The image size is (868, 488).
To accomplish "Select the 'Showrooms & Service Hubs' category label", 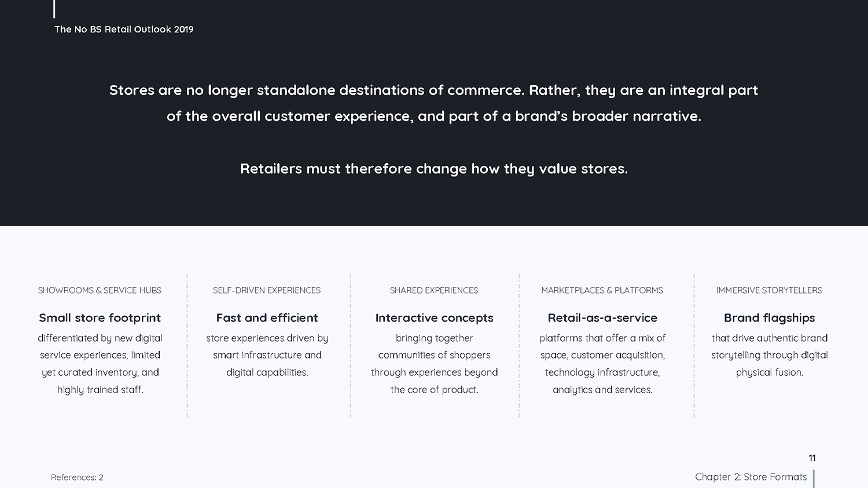I will pos(100,290).
